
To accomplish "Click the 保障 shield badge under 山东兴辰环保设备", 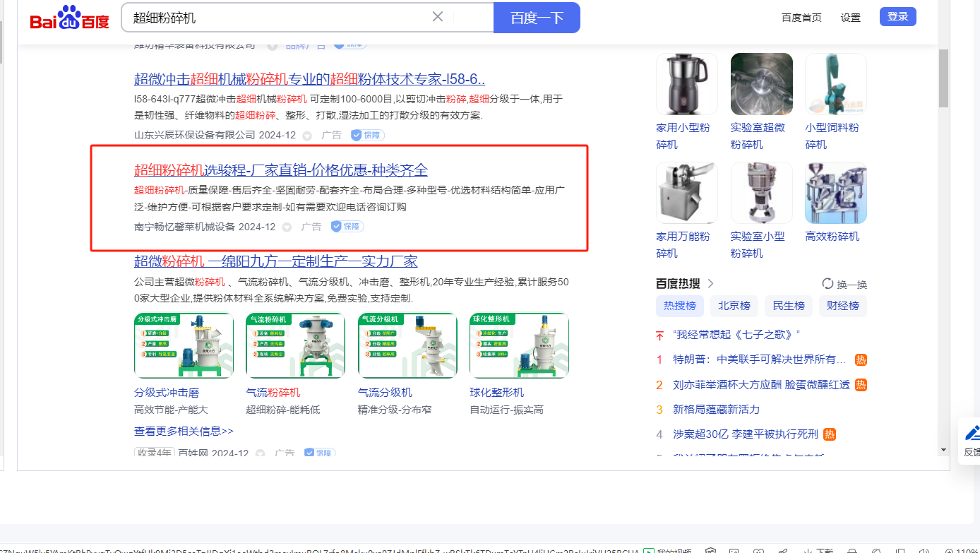I will coord(367,135).
